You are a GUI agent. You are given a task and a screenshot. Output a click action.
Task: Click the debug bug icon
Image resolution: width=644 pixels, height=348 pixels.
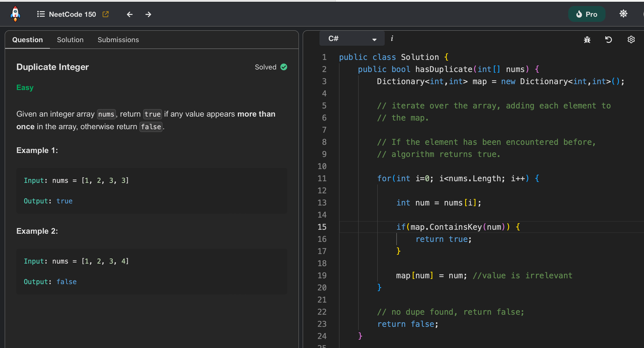pos(587,40)
